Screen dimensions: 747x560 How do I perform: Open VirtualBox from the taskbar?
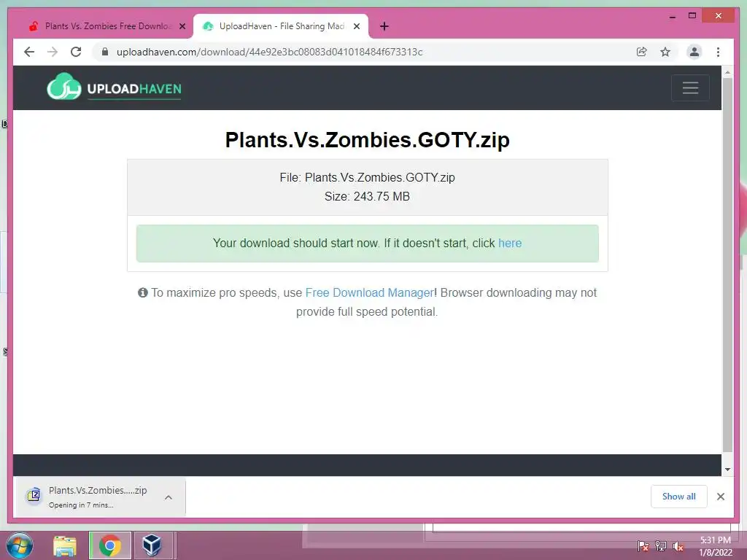152,545
